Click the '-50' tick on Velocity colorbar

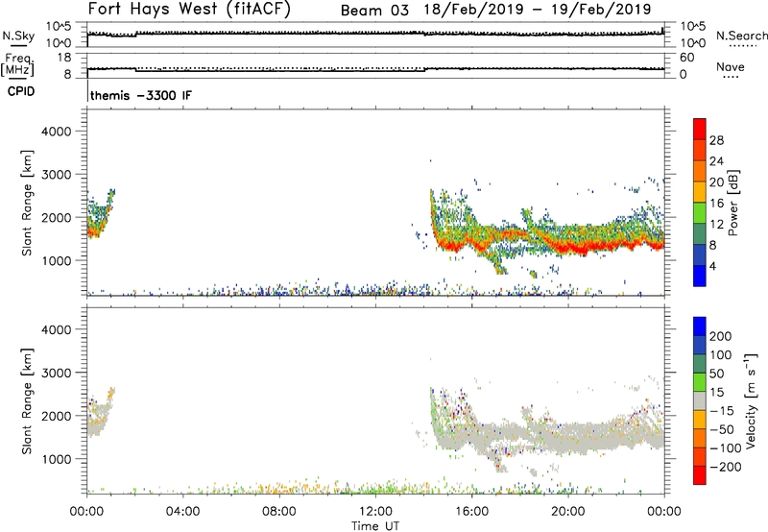(x=722, y=429)
